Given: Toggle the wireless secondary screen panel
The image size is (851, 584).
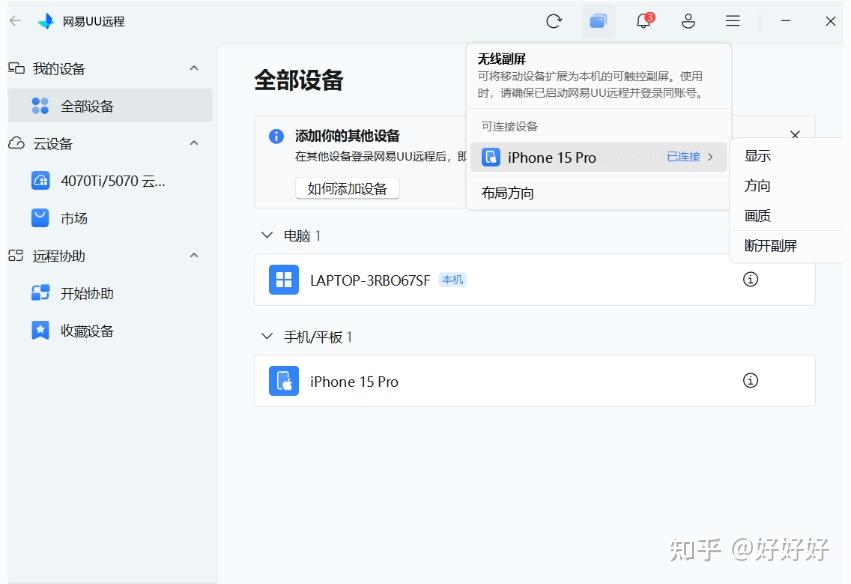Looking at the screenshot, I should pos(598,21).
